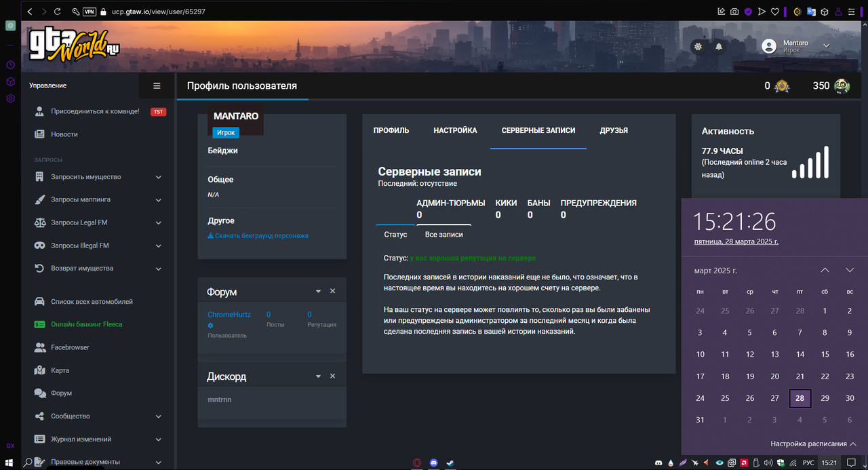Viewport: 868px width, 470px height.
Task: Switch to the Друзья tab
Action: point(614,130)
